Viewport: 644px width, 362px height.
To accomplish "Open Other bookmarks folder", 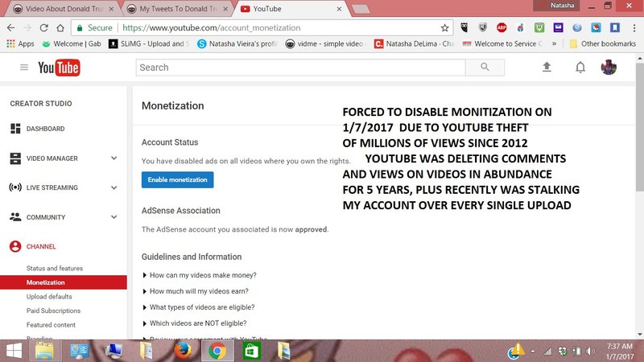I will tap(603, 43).
